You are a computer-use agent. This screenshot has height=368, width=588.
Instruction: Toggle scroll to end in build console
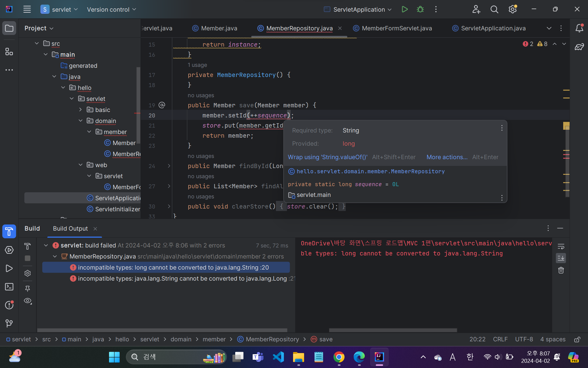pyautogui.click(x=561, y=258)
